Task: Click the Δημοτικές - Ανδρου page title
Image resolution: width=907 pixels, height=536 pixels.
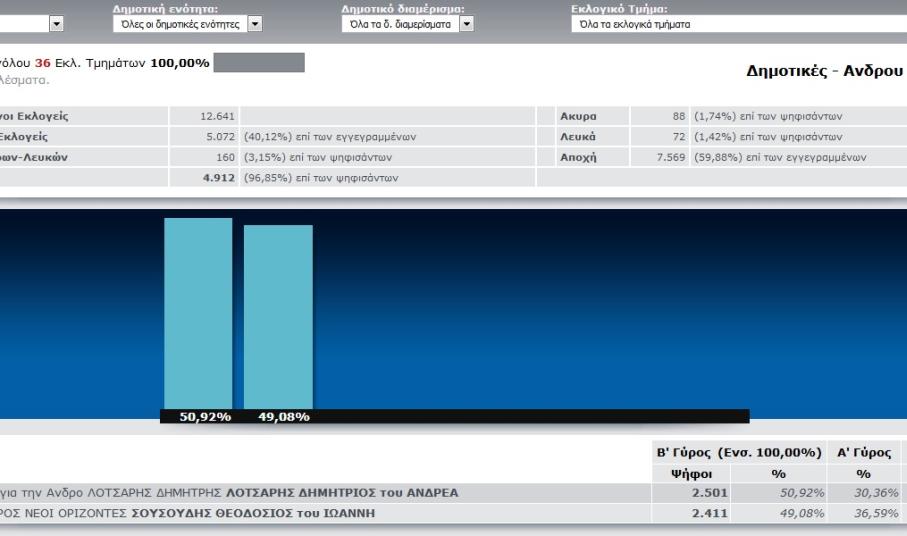Action: 825,72
